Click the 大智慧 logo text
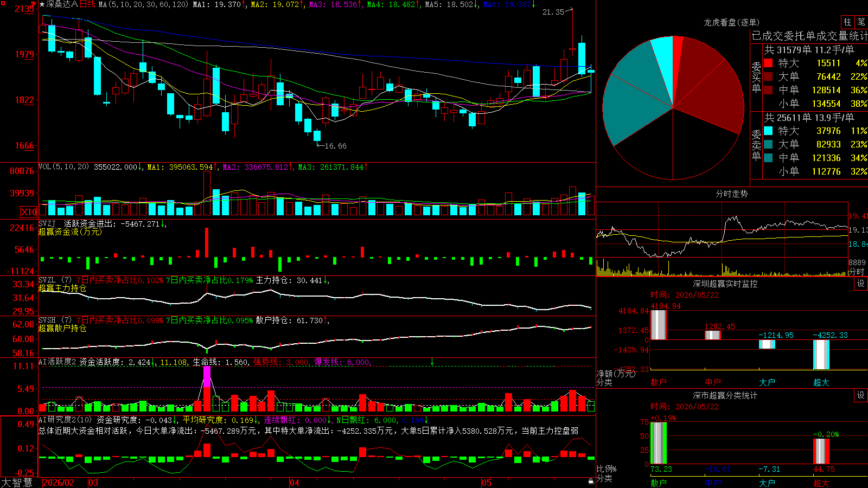868x488 pixels. click(17, 482)
